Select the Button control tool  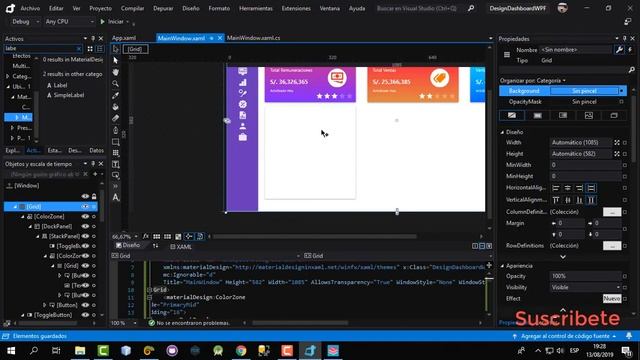click(116, 176)
